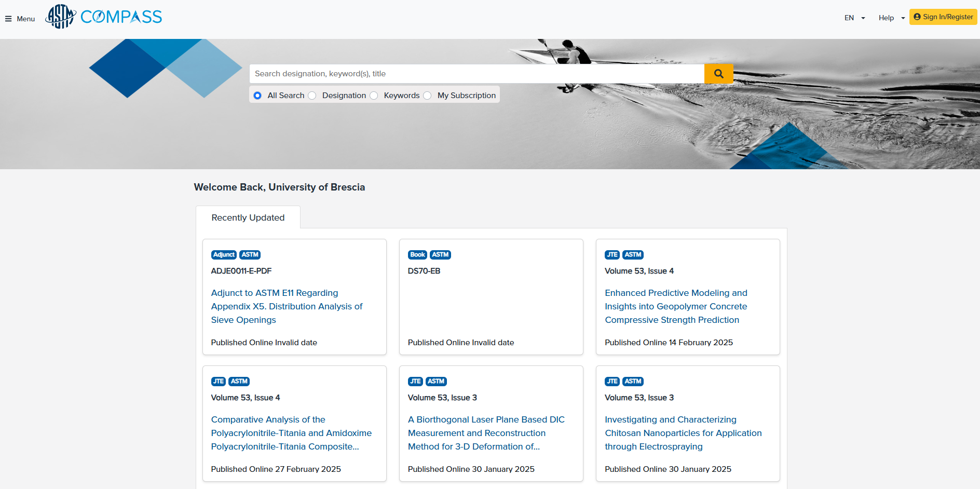Click ASTM badge on Biorthogonal Laser card
Screen dimensions: 980x489
(x=436, y=382)
